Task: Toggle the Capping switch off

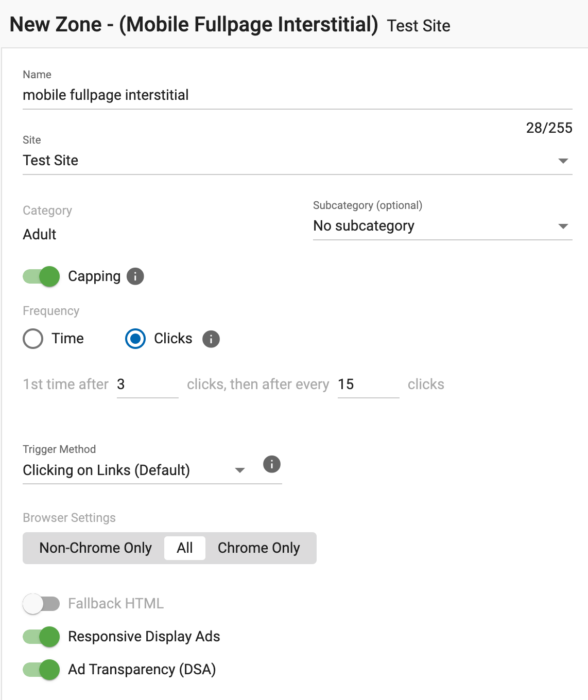Action: (42, 276)
